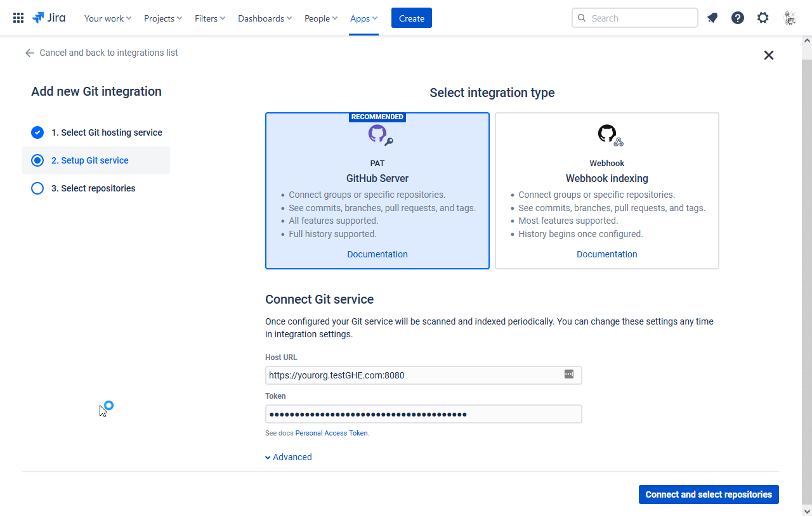Image resolution: width=812 pixels, height=516 pixels.
Task: Open the Personal Access Token docs link
Action: pyautogui.click(x=332, y=434)
